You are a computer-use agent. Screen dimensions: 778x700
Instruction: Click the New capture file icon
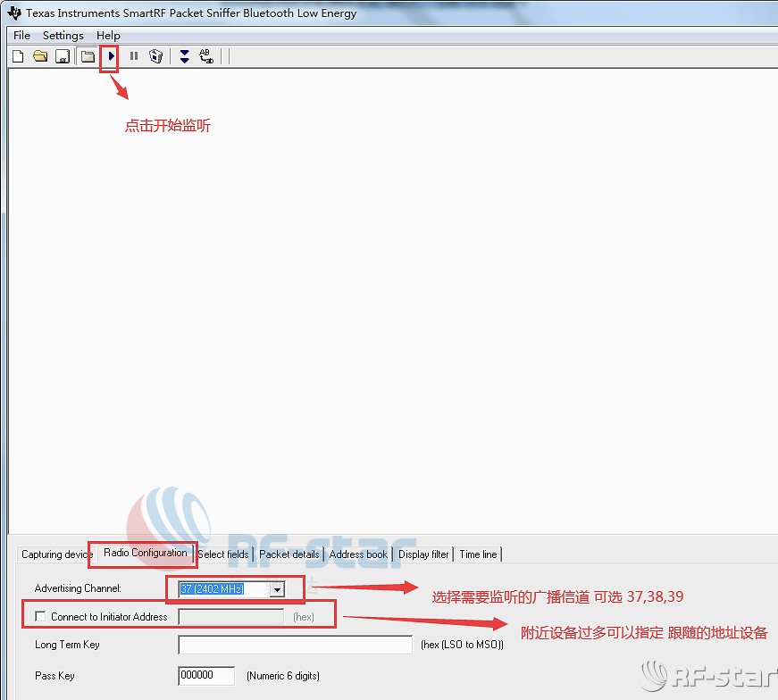pos(18,56)
